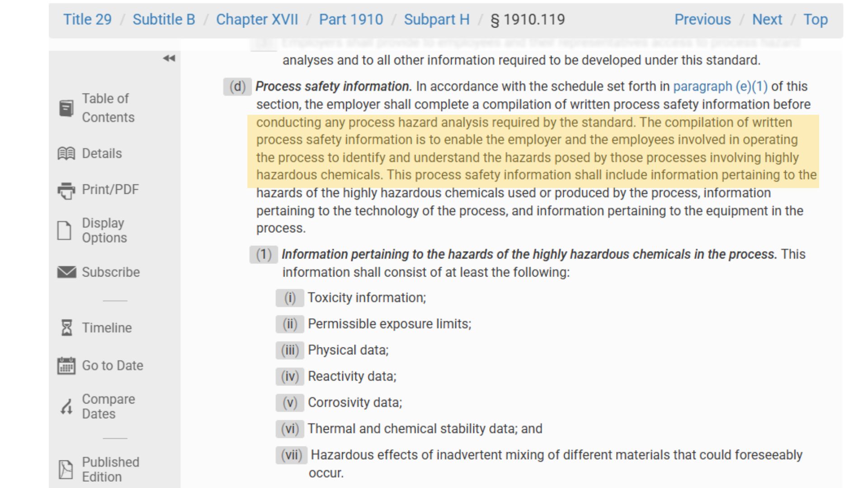Go to the Previous section
This screenshot has width=868, height=488.
click(703, 19)
